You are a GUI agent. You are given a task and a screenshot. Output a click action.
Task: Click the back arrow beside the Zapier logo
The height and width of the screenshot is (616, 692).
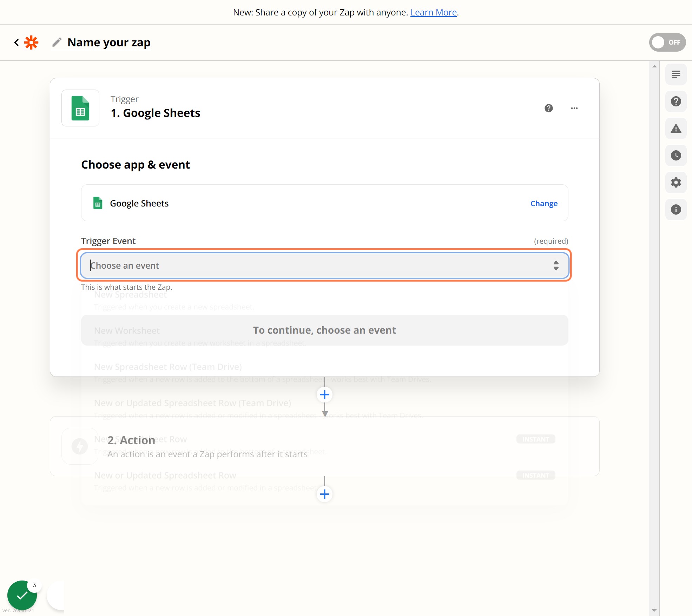(x=17, y=42)
